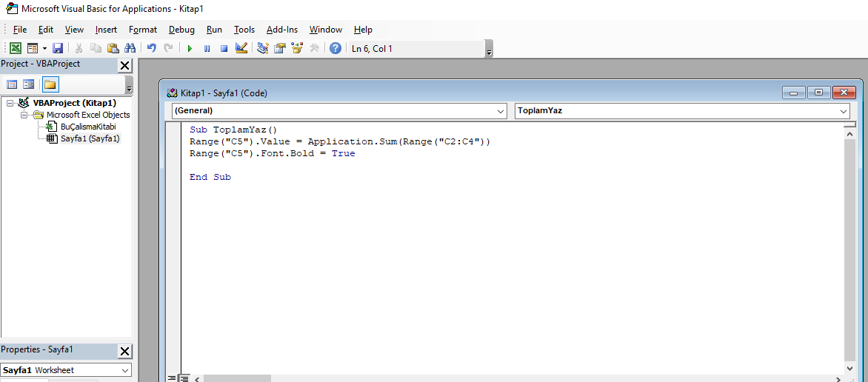
Task: Click the View Microsoft Excel toolbar icon
Action: click(x=16, y=48)
